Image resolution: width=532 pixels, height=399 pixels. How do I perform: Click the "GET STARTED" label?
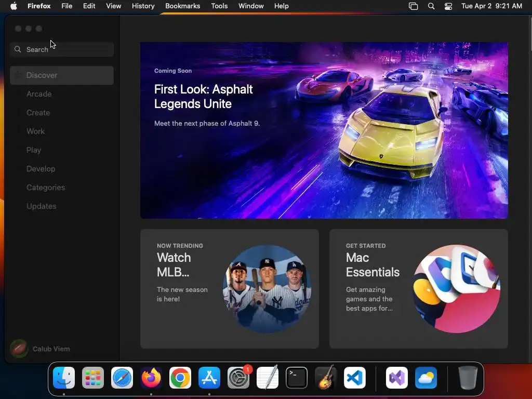(366, 246)
